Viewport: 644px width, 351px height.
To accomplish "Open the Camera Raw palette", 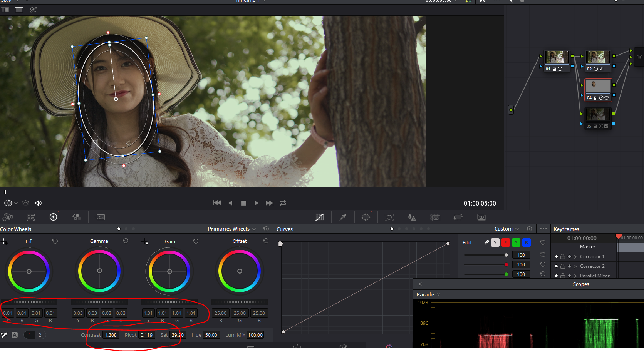I will pos(8,217).
